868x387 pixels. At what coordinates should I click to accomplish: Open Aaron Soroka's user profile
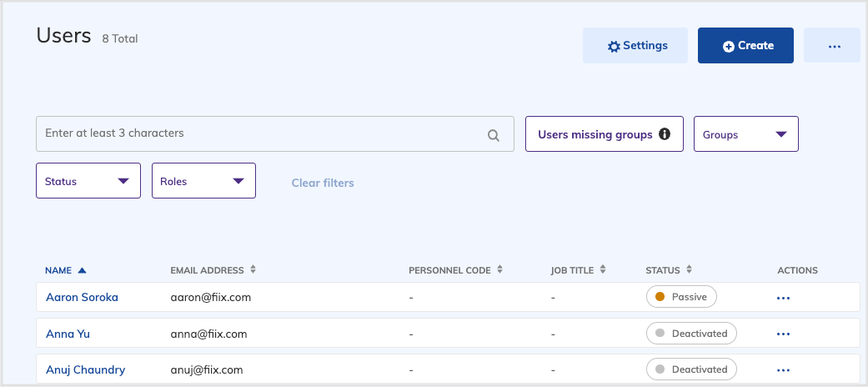(x=82, y=298)
